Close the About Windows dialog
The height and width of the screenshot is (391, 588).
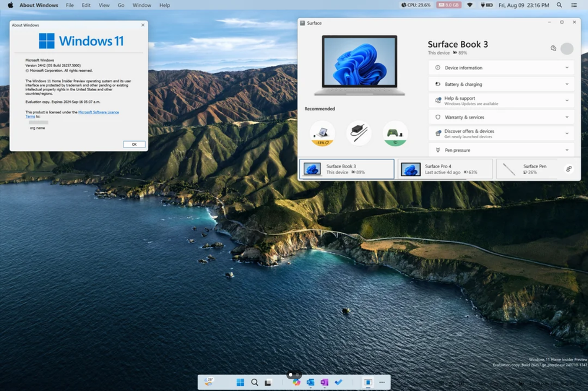pyautogui.click(x=143, y=25)
